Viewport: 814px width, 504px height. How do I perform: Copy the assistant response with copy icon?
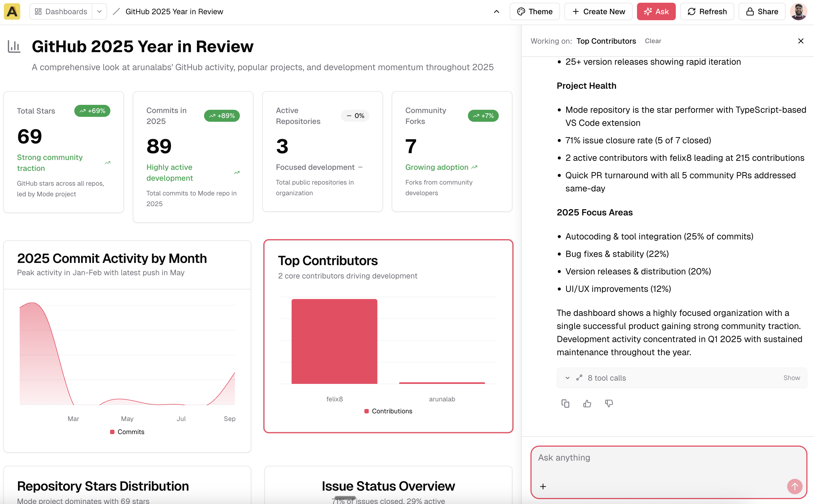[x=565, y=404]
